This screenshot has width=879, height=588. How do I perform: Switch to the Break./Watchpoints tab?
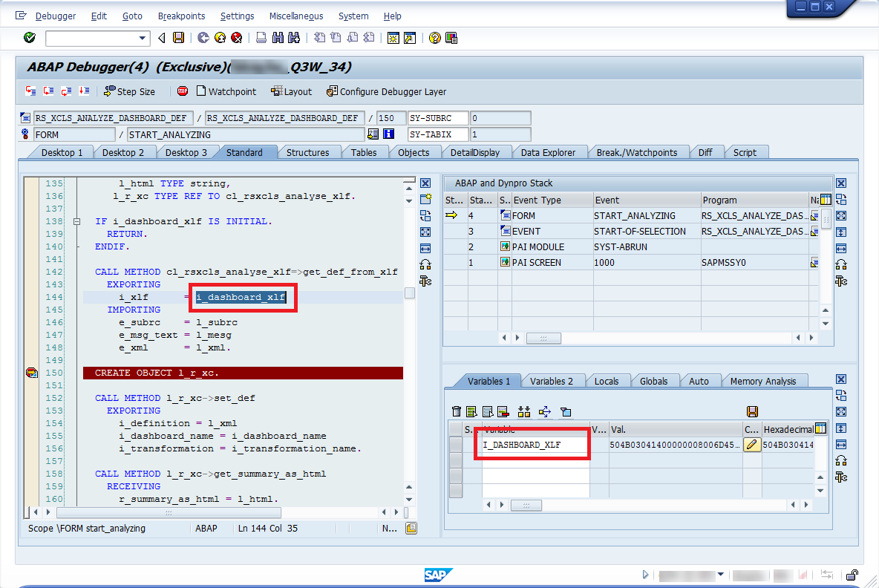click(x=637, y=152)
